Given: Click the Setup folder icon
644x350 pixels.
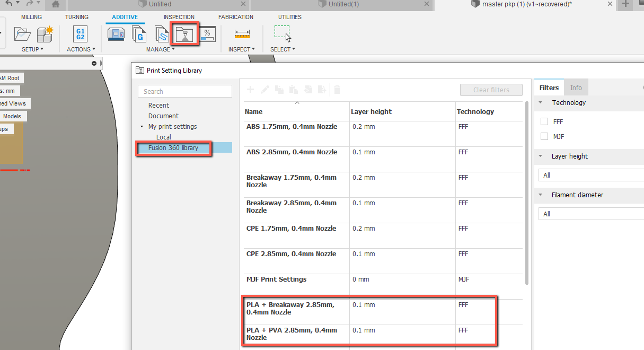Looking at the screenshot, I should click(22, 33).
